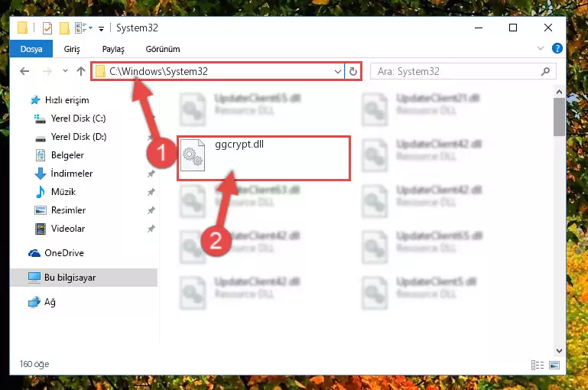Maximize the System32 window
Screen dimensions: 588x390
pos(513,28)
